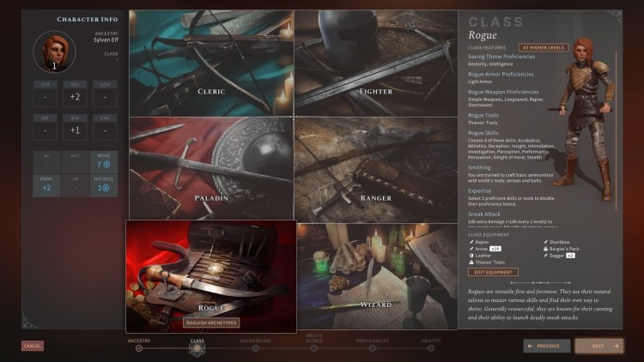Click the Hit Dice die icon
The height and width of the screenshot is (362, 644).
click(105, 187)
